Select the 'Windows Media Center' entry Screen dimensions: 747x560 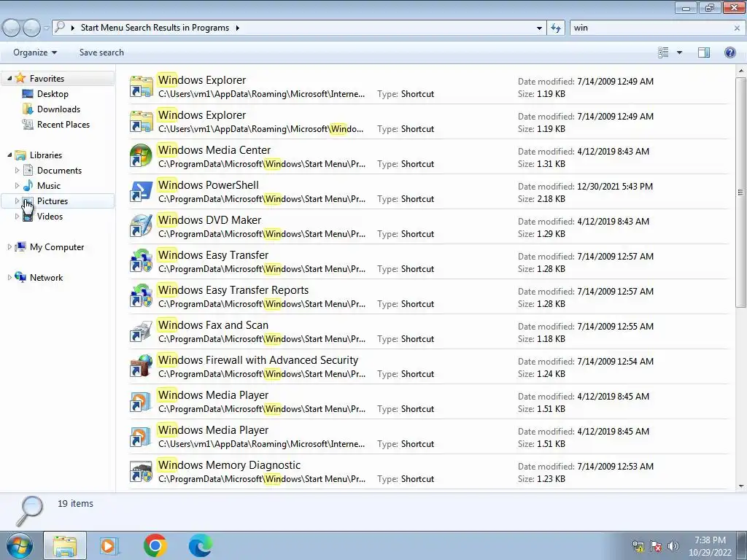tap(429, 157)
